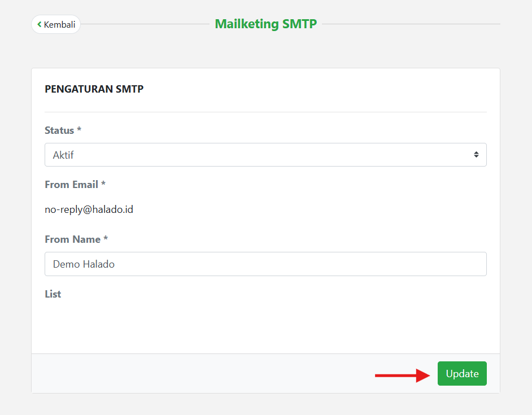The height and width of the screenshot is (415, 532).
Task: Click the required asterisk next to Status
Action: click(79, 130)
